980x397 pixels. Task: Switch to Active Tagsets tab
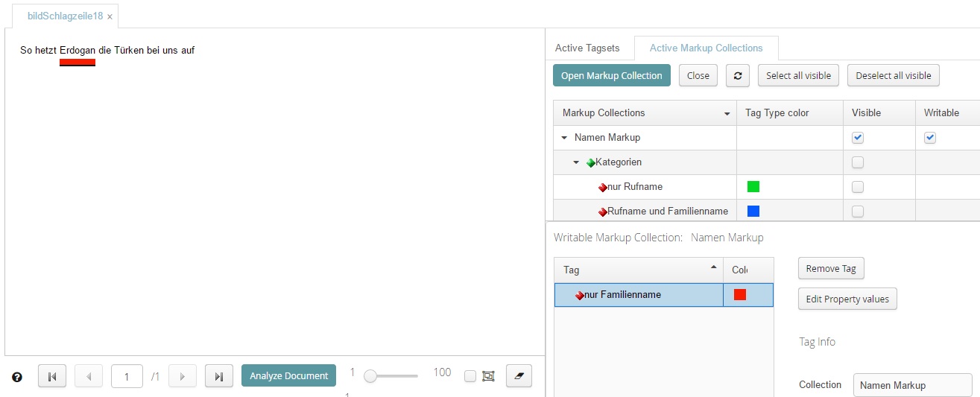click(587, 48)
